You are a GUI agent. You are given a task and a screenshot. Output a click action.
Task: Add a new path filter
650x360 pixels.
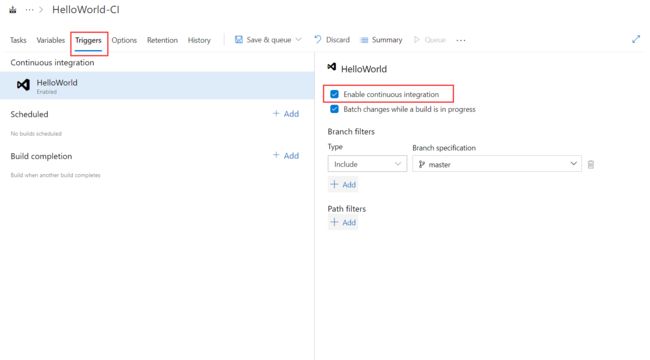pyautogui.click(x=343, y=223)
